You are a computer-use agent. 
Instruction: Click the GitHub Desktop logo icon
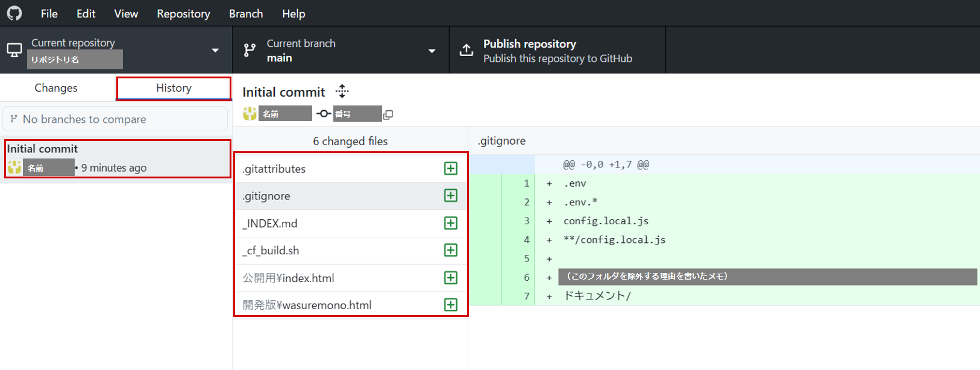coord(14,13)
